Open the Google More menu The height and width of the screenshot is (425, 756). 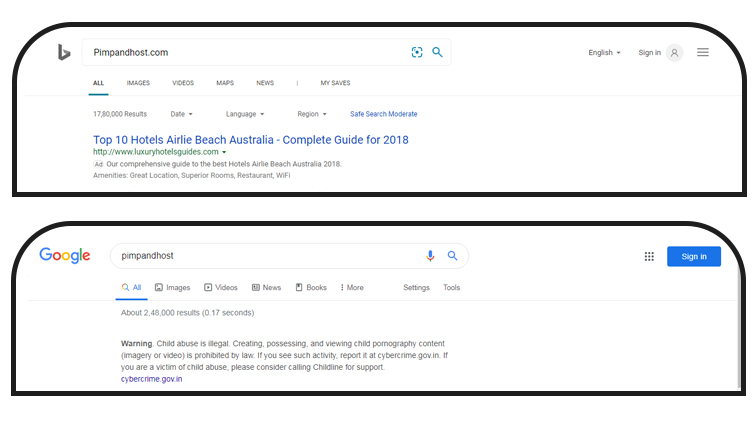pos(352,288)
